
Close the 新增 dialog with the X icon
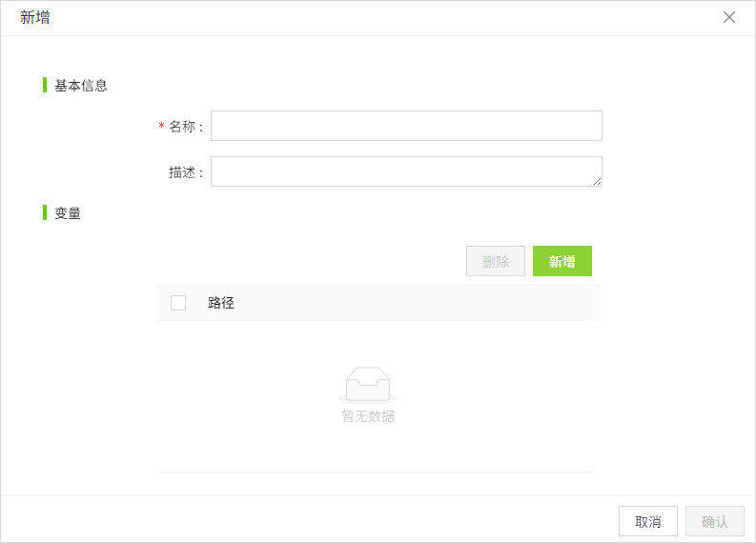point(729,17)
